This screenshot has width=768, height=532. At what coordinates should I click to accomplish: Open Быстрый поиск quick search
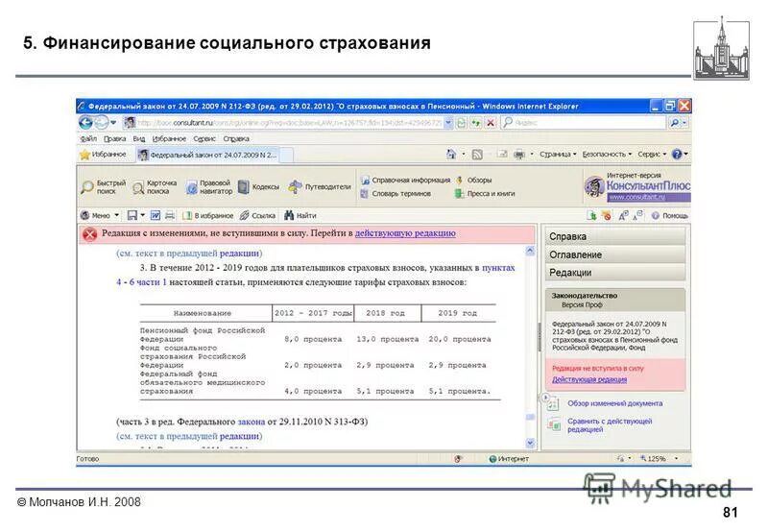[x=104, y=186]
